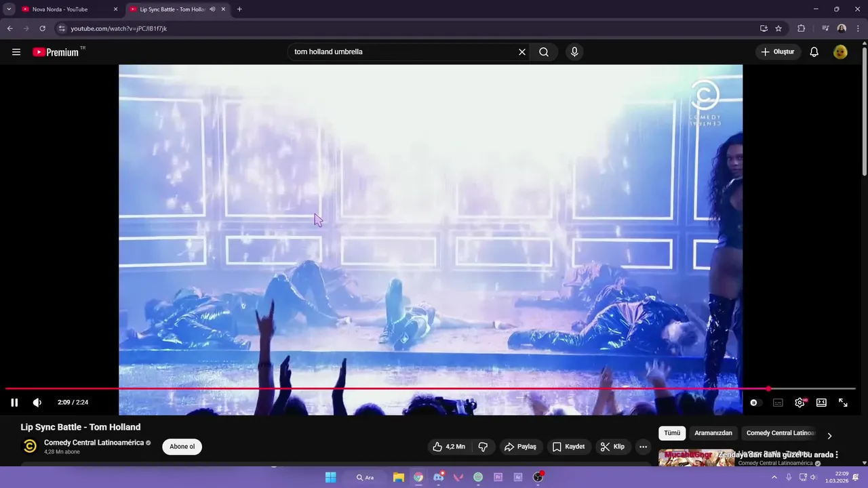Open the channel's round avatar
Screen dimensions: 868x488
tap(30, 446)
